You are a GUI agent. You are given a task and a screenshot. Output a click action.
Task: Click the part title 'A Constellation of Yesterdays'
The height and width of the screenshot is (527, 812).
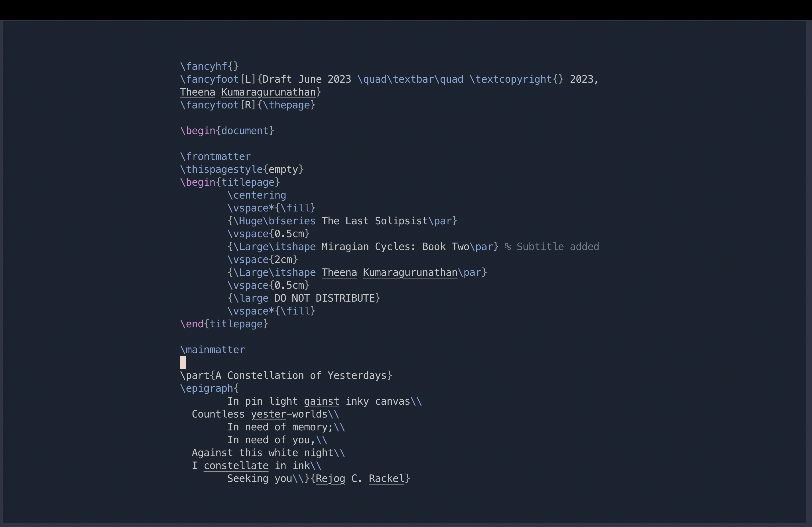pyautogui.click(x=300, y=375)
